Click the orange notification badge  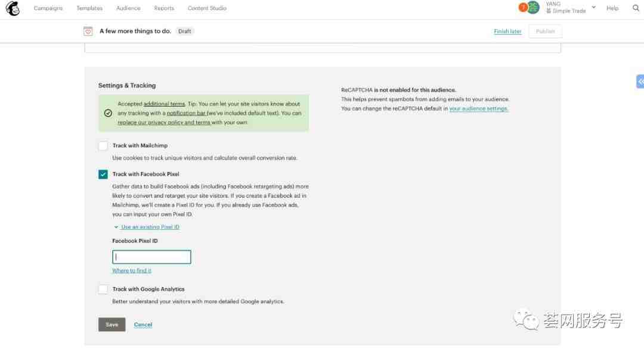click(523, 7)
